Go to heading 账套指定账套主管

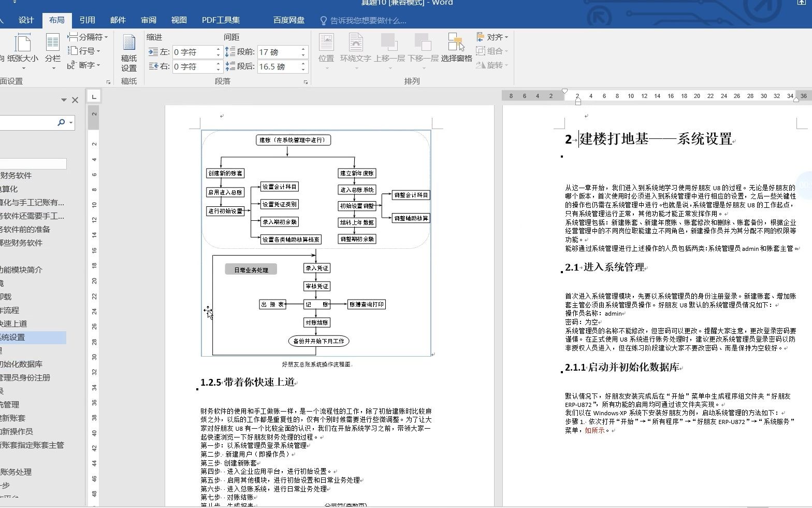[32, 445]
